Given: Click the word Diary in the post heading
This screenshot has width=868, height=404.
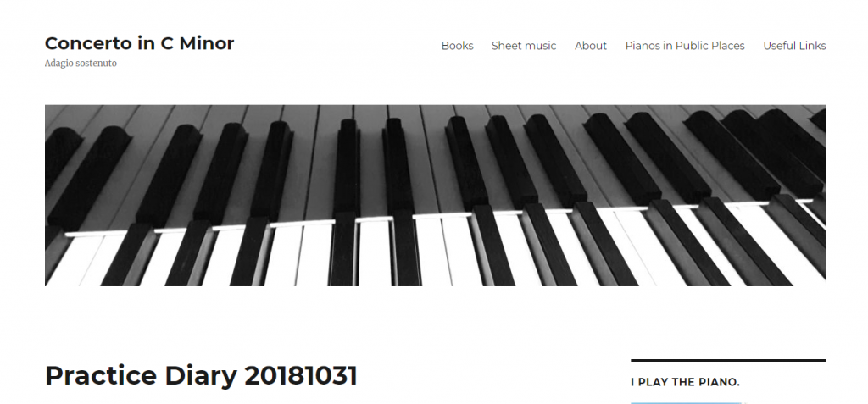Looking at the screenshot, I should point(200,376).
